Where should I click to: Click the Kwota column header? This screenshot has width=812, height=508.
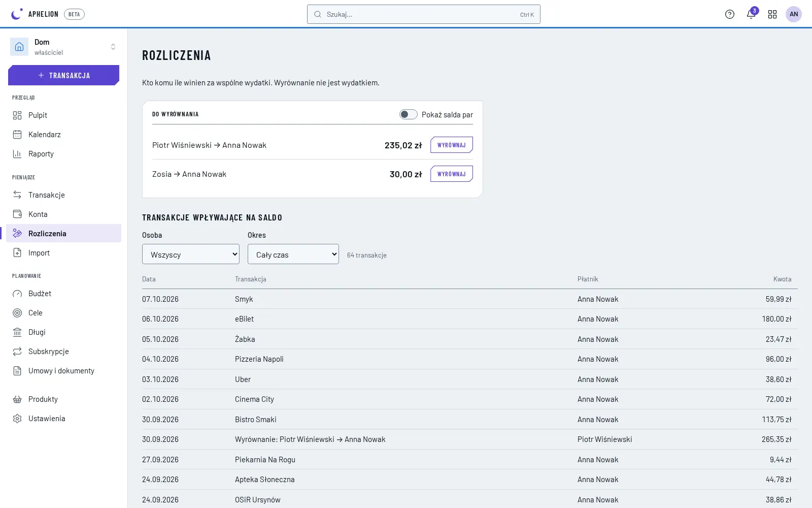(782, 279)
